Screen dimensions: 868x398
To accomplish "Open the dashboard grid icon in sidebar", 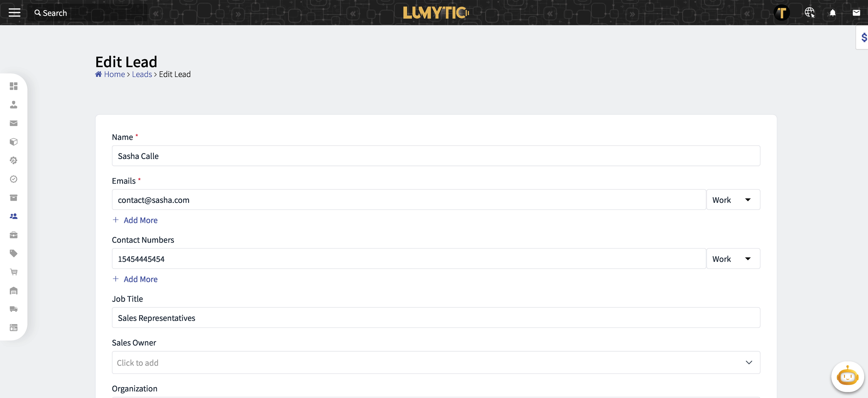I will tap(13, 86).
